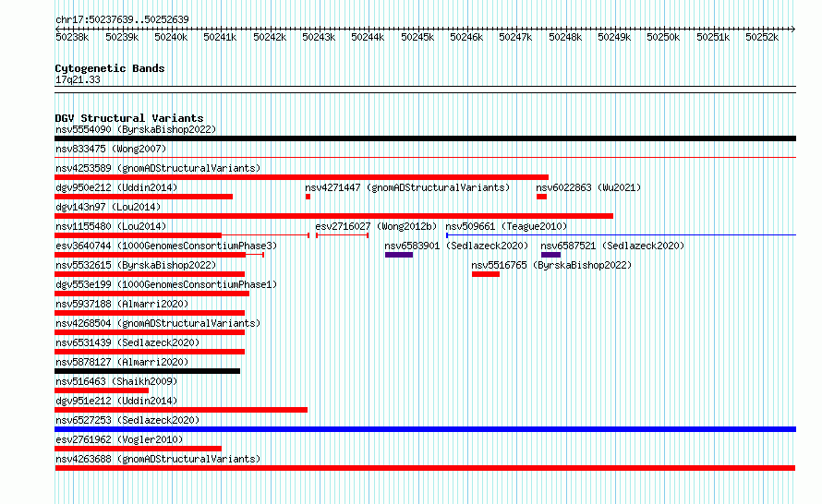Click the 50243k ruler tick label
Screen dimensions: 822x504
[319, 38]
